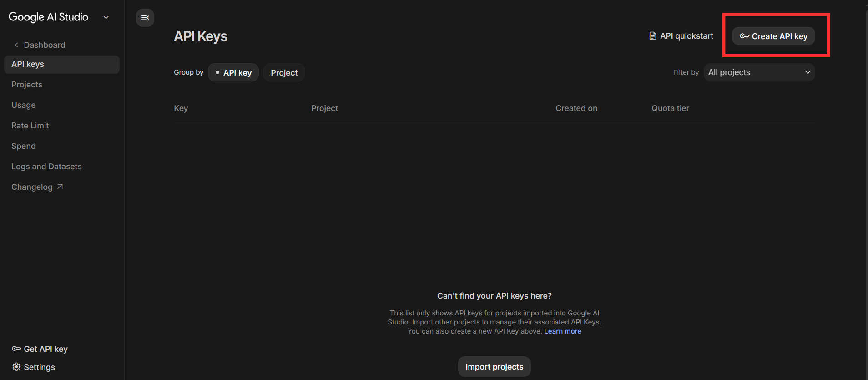This screenshot has width=868, height=380.
Task: Click the Google AI Studio logo
Action: pos(48,17)
